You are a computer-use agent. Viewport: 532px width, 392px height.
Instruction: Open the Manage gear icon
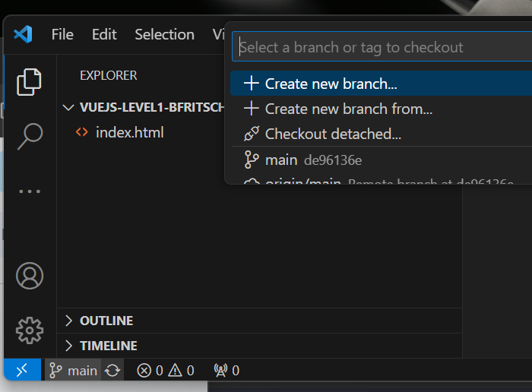point(30,330)
